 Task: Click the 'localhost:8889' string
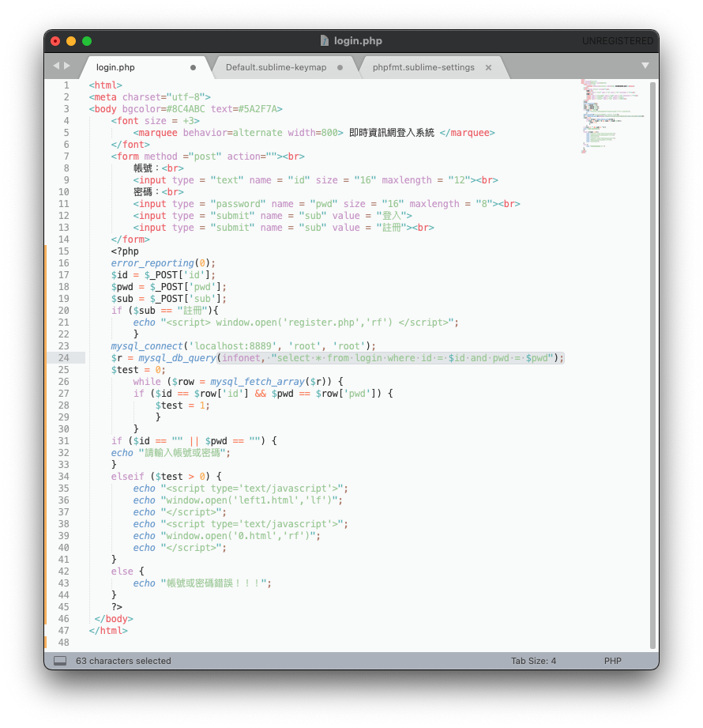click(x=232, y=346)
